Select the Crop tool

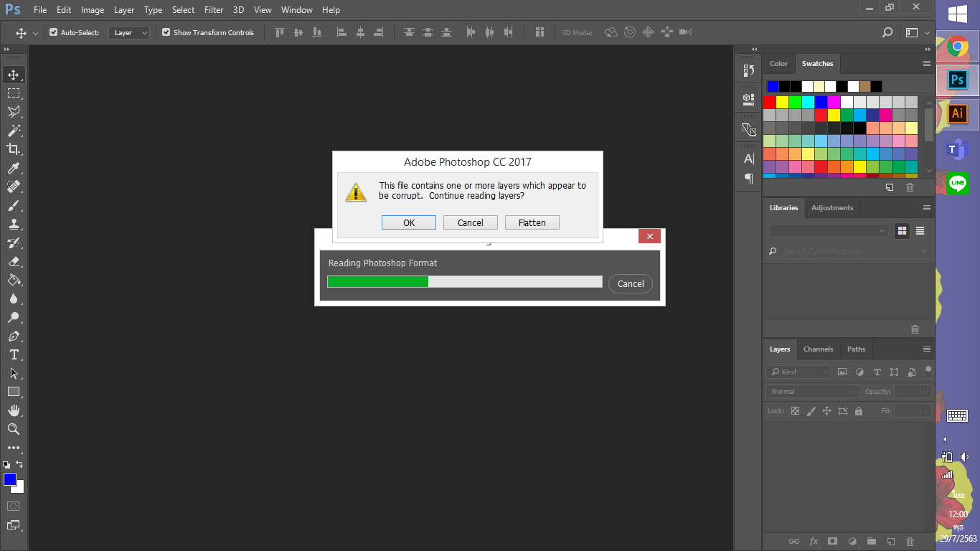14,149
